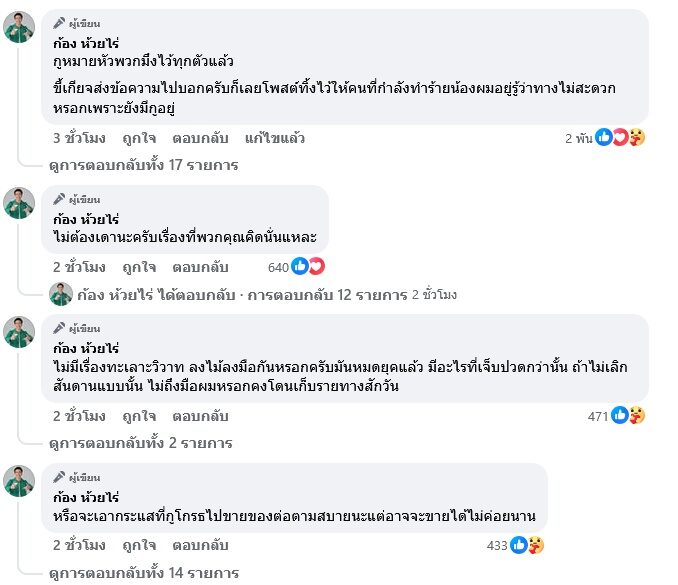The width and height of the screenshot is (678, 585).
Task: Click the thumbs-up reaction icon beside 640
Action: [x=300, y=267]
